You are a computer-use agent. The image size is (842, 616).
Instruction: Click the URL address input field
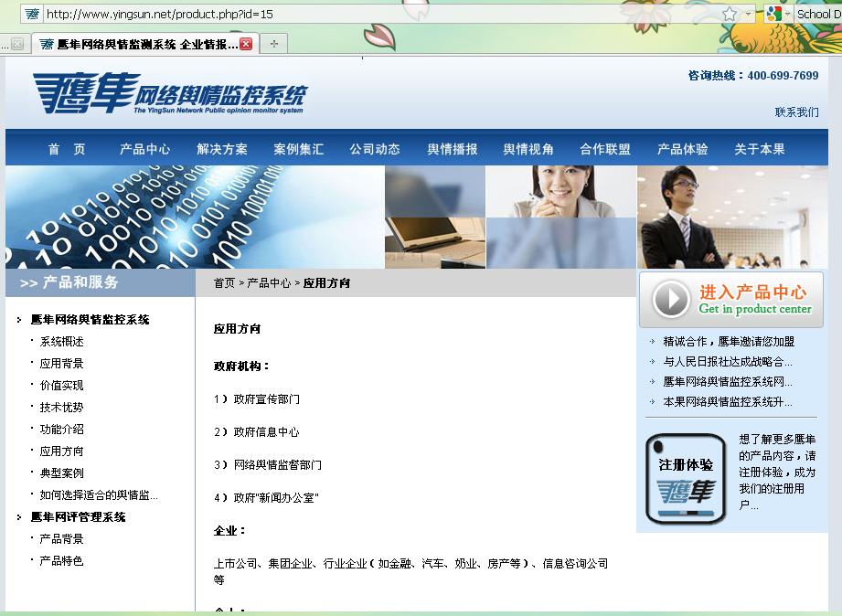click(x=366, y=14)
